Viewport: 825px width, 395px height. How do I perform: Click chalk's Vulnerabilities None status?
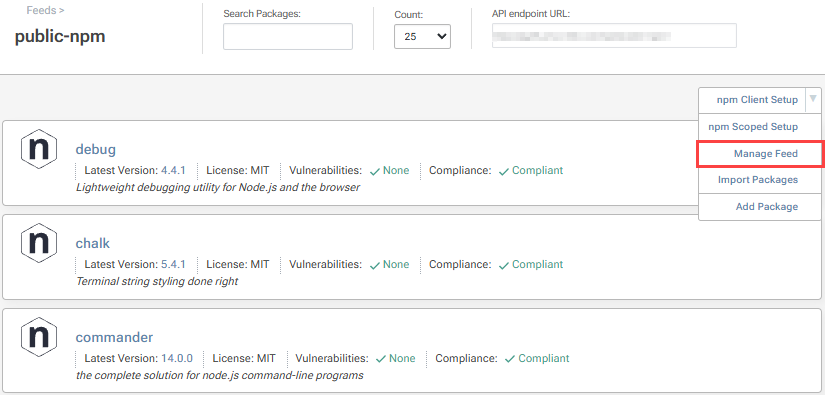tap(389, 264)
